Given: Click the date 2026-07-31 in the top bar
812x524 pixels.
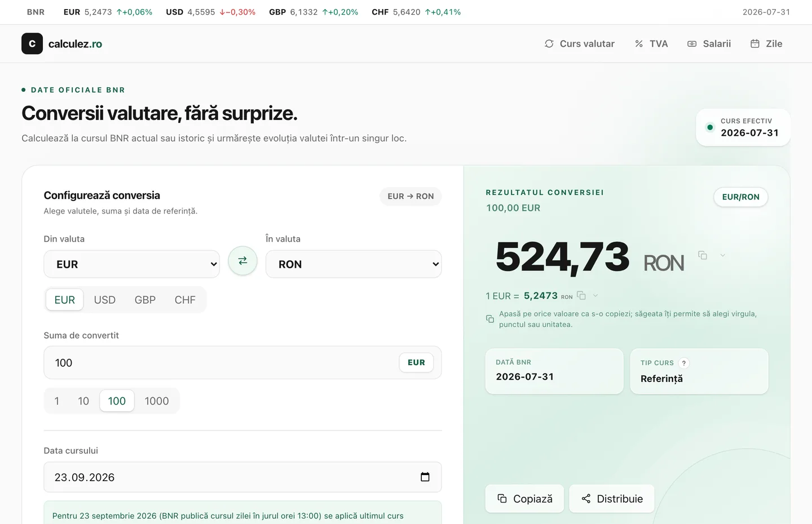Looking at the screenshot, I should pyautogui.click(x=766, y=12).
